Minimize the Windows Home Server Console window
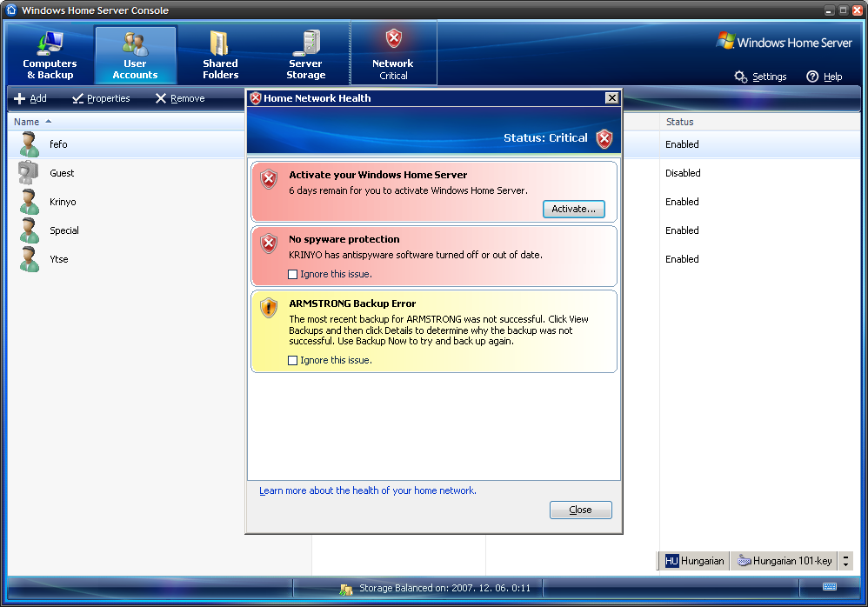The height and width of the screenshot is (607, 868). 829,10
